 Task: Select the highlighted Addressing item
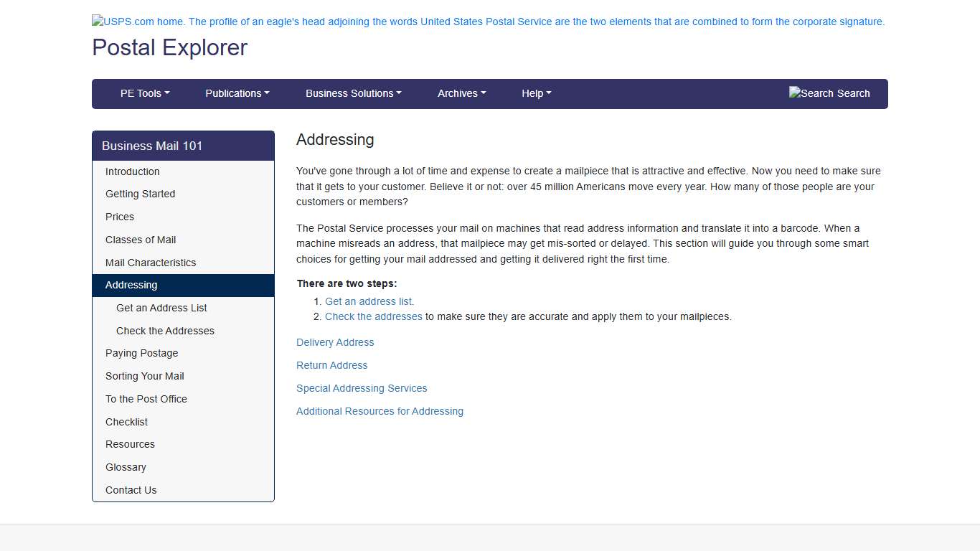pyautogui.click(x=131, y=285)
